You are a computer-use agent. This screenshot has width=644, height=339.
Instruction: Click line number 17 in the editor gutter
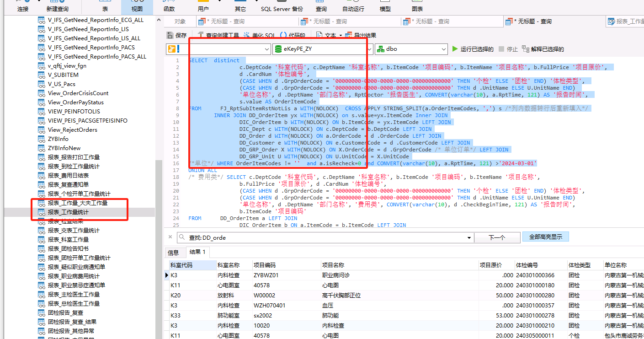coord(176,170)
